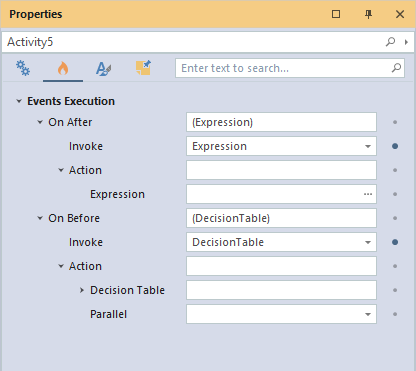The height and width of the screenshot is (371, 416).
Task: Click the magnifier in the Activity5 field
Action: coord(390,42)
